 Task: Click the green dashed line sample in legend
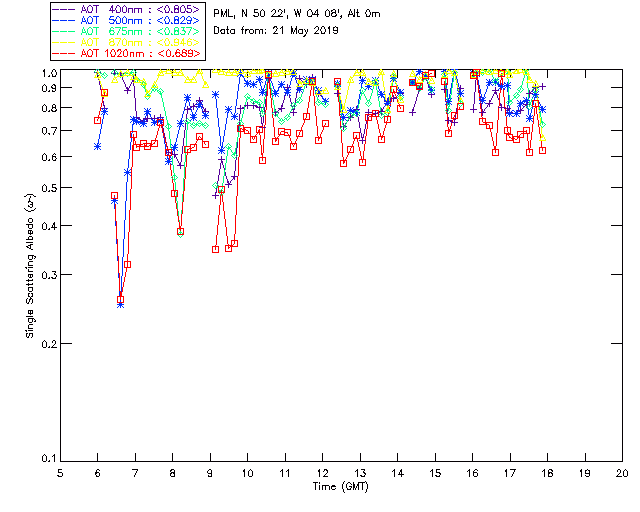click(x=64, y=31)
